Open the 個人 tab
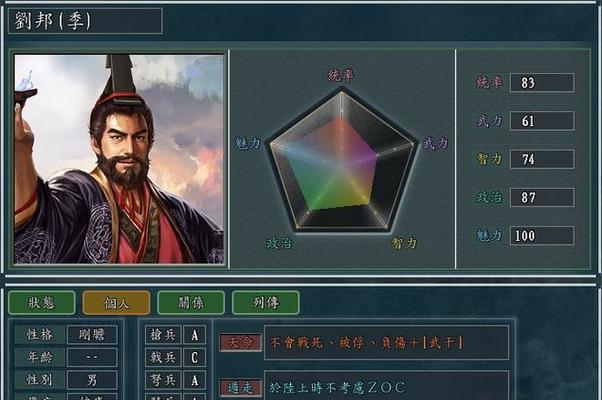The height and width of the screenshot is (400, 602). tap(116, 303)
